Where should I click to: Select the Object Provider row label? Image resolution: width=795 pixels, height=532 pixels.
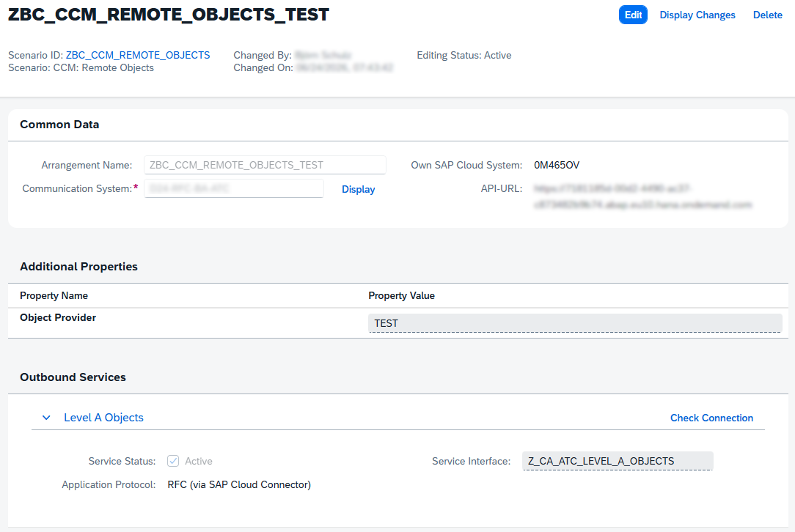click(x=58, y=318)
